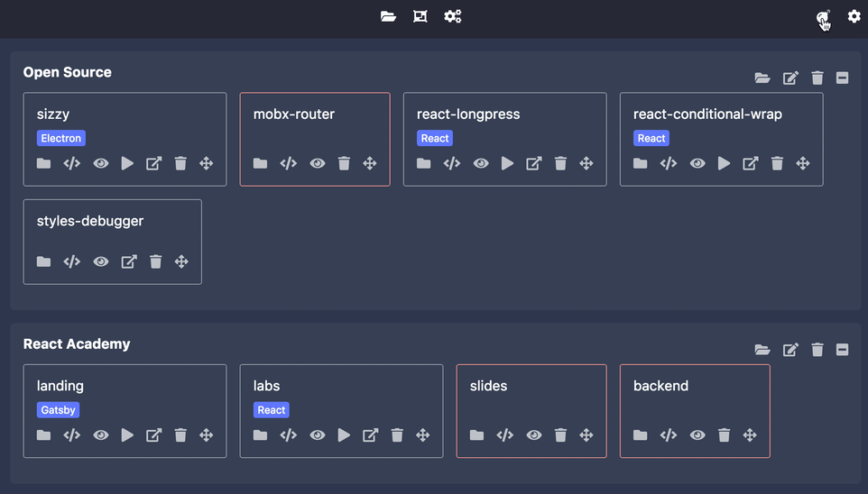The height and width of the screenshot is (494, 868).
Task: Open the Open Source group folder
Action: point(762,78)
